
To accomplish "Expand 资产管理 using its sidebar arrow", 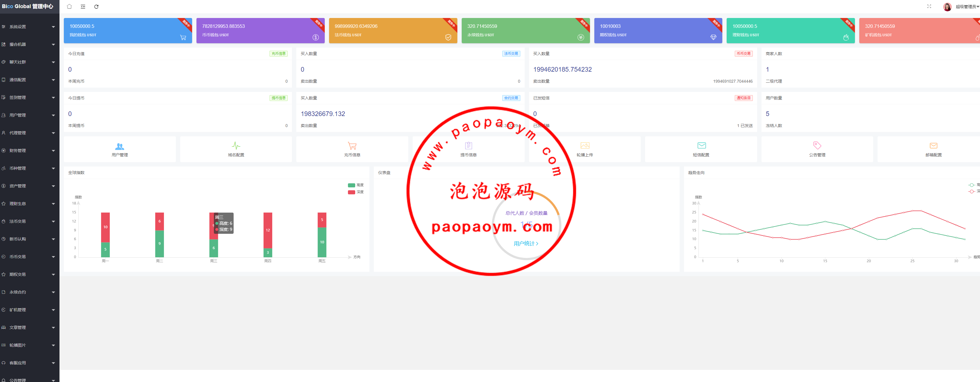I will click(x=53, y=186).
